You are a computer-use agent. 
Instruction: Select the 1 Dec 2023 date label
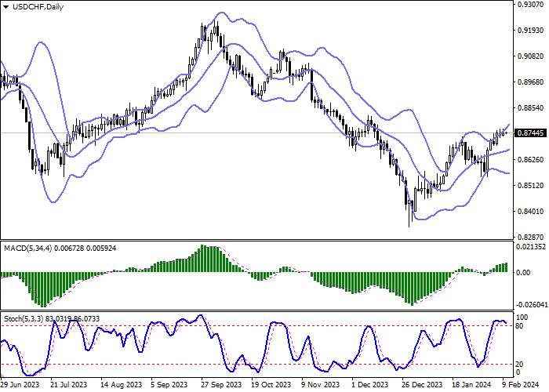(372, 384)
